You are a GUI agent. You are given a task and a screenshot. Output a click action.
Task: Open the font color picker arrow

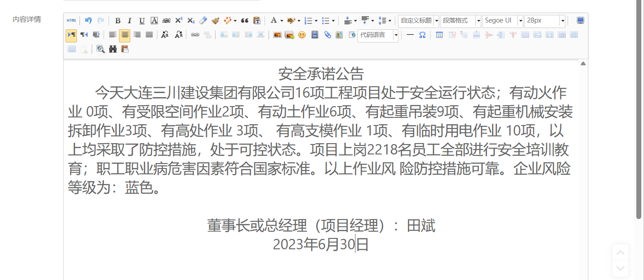point(282,20)
